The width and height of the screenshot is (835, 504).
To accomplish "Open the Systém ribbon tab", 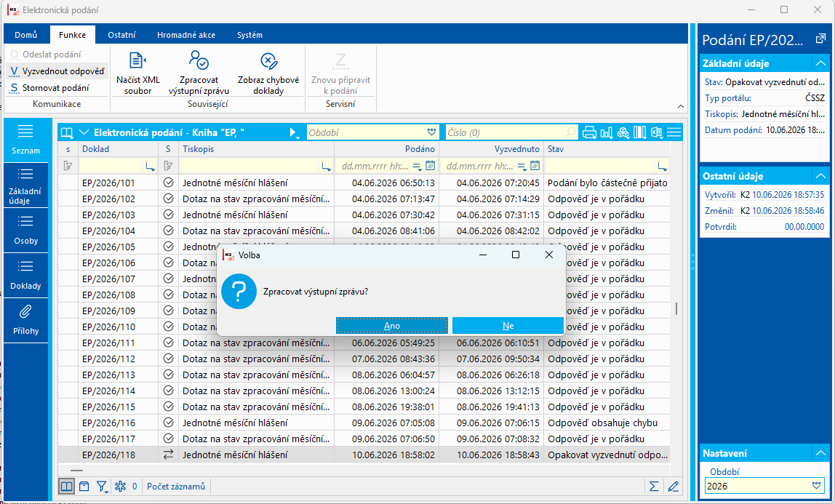I will (249, 35).
